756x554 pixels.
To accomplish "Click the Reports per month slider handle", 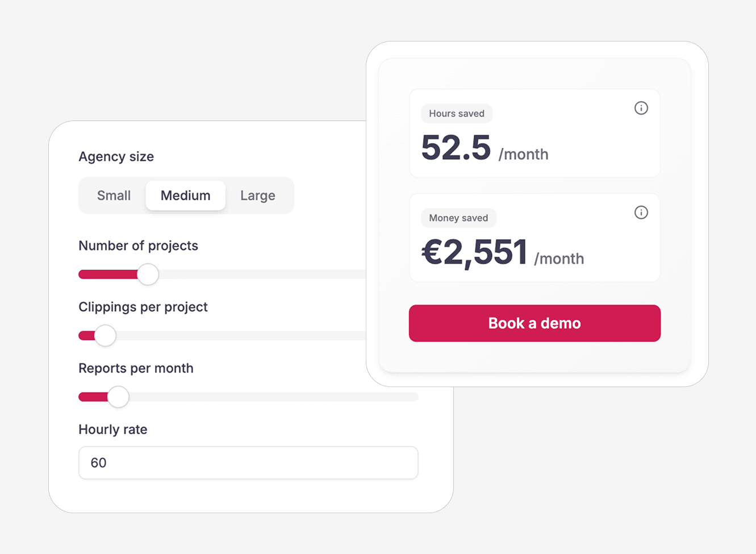I will (x=119, y=397).
